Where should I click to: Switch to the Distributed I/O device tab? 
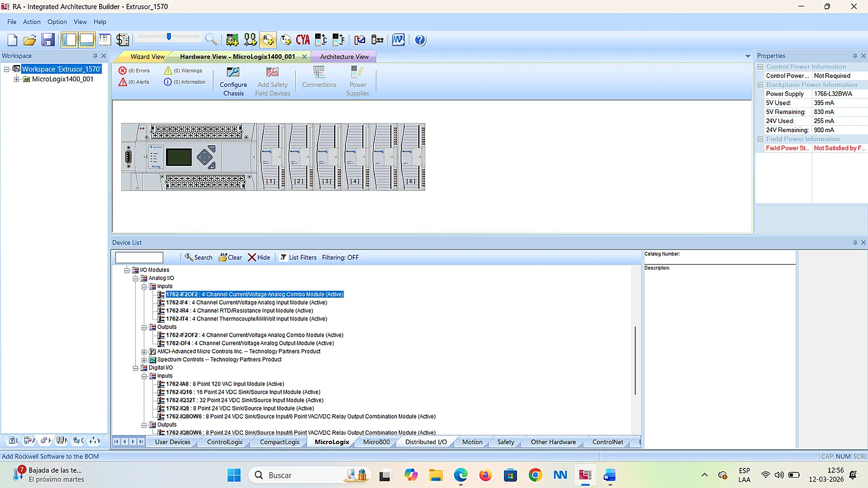click(426, 442)
